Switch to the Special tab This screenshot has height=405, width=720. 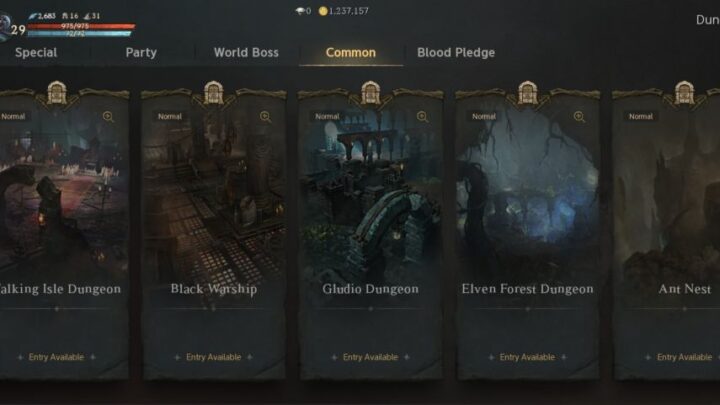pos(36,52)
